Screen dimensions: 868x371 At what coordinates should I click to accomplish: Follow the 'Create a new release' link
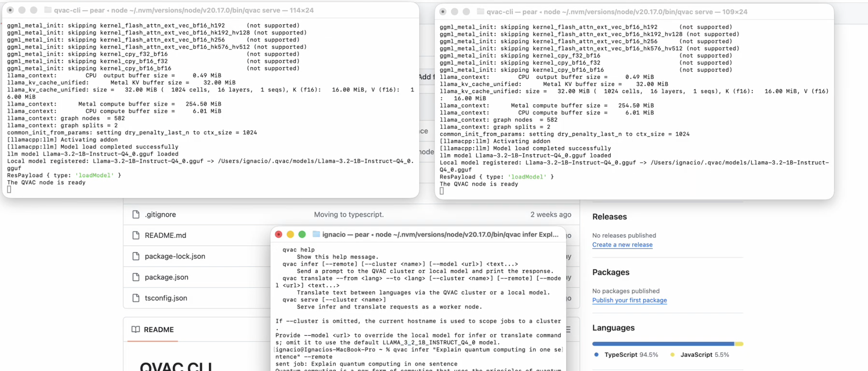(x=622, y=245)
